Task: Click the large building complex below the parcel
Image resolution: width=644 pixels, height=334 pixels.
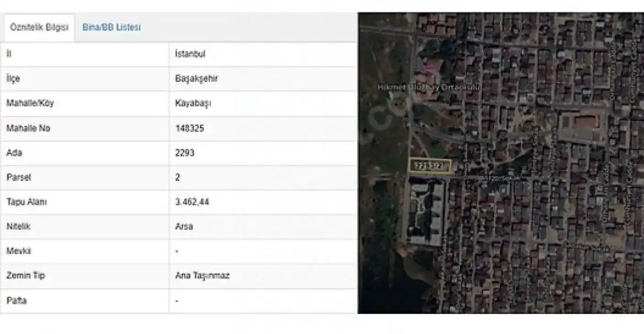Action: tap(425, 211)
